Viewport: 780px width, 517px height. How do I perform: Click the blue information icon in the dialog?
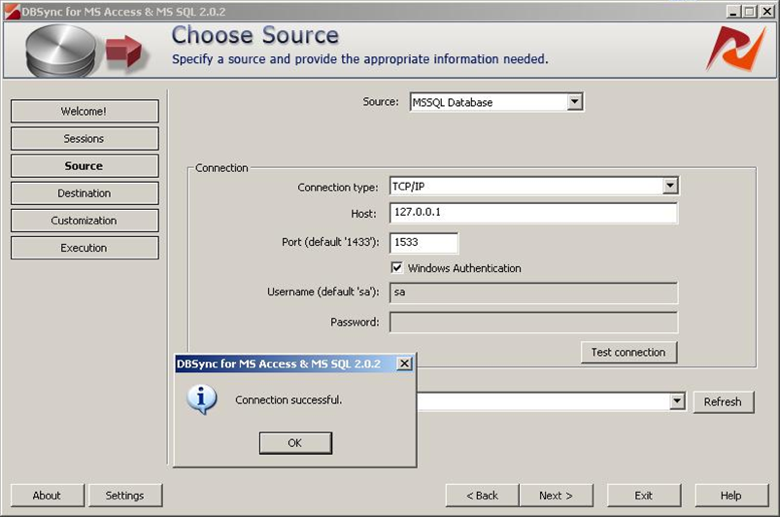click(201, 400)
